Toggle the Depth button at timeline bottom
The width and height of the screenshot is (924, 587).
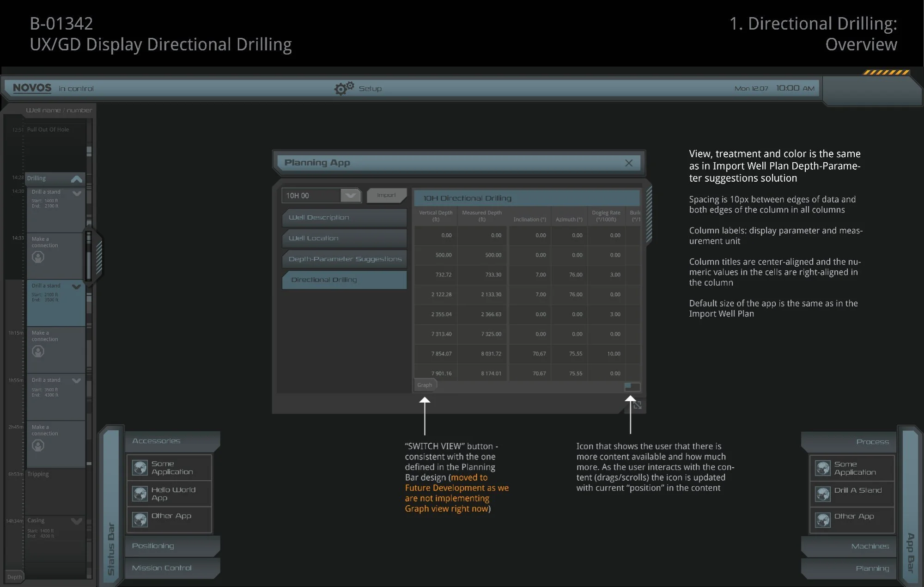[14, 577]
